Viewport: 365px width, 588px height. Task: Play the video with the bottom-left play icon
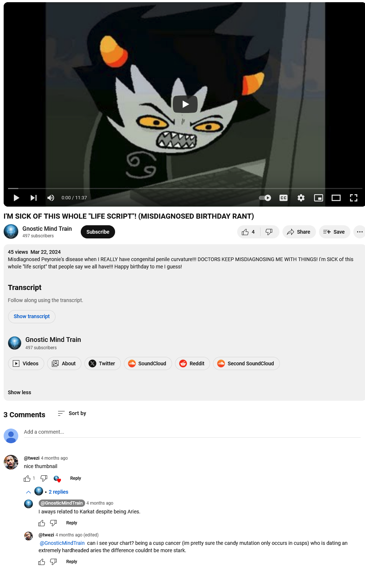16,198
